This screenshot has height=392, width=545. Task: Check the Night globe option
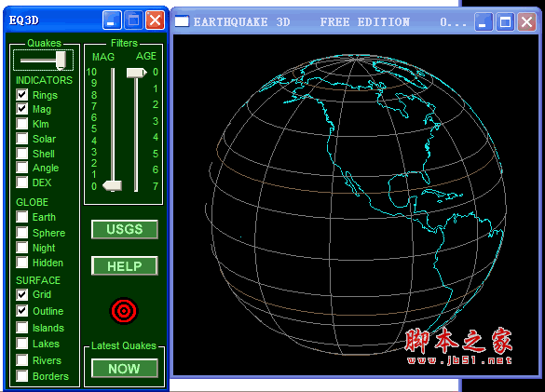22,248
